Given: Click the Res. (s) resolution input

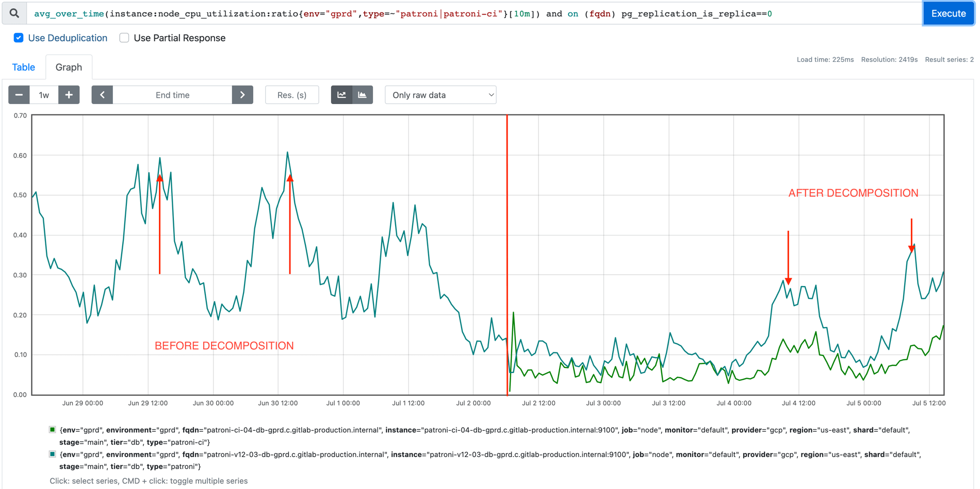Looking at the screenshot, I should 292,95.
